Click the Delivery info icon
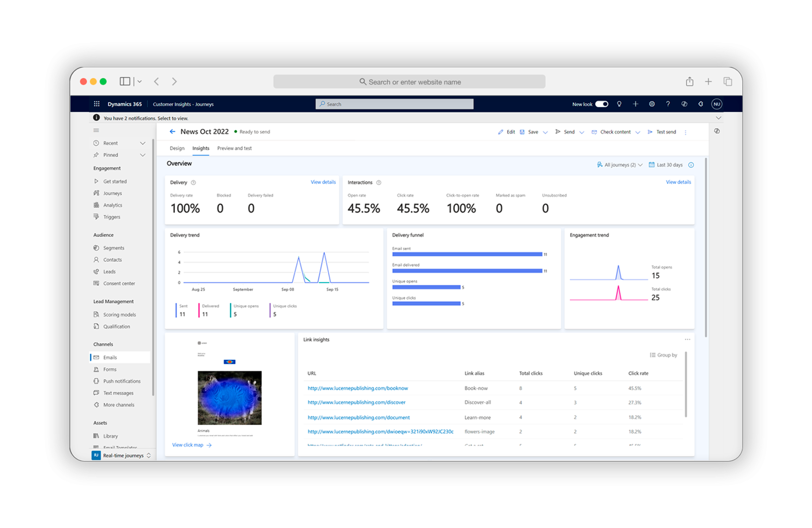The height and width of the screenshot is (528, 812). click(193, 182)
